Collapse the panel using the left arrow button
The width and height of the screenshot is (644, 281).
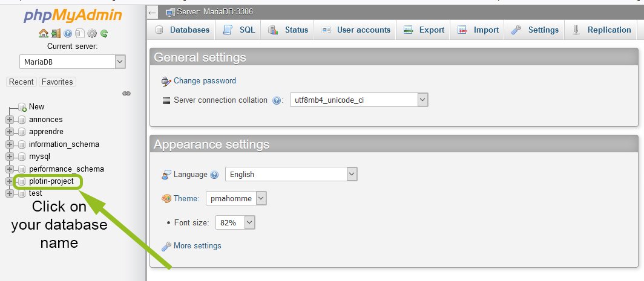[153, 12]
